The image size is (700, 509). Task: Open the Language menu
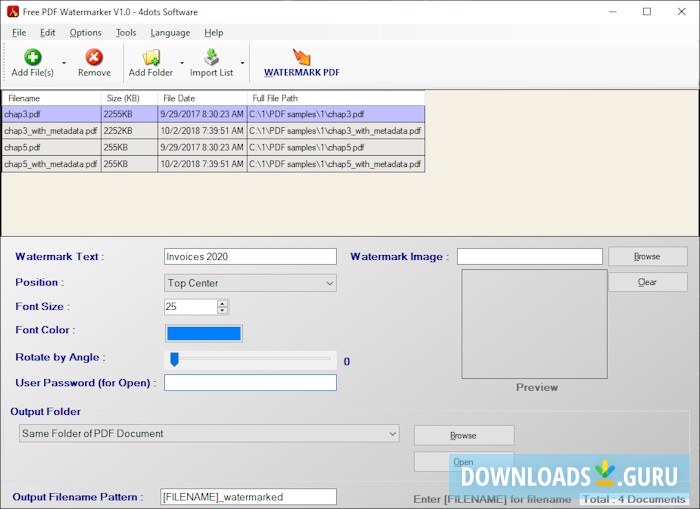click(x=170, y=33)
